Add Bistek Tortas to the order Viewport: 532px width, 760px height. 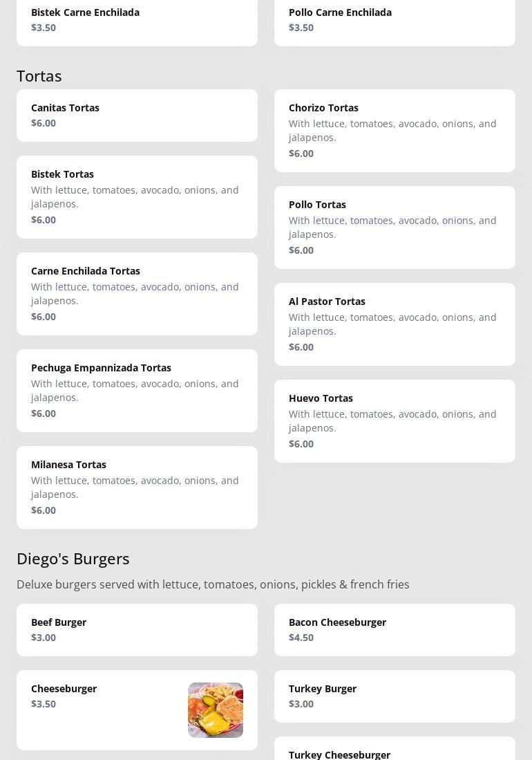[x=137, y=197]
